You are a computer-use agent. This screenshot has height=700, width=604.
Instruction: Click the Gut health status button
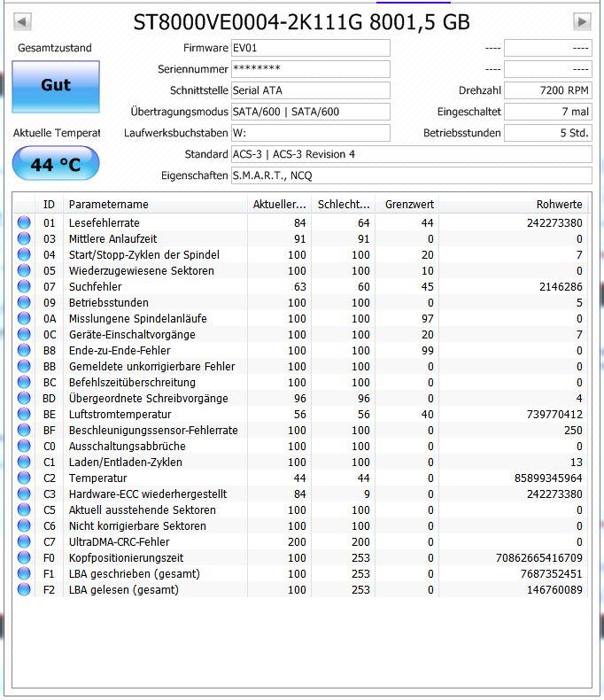(56, 87)
